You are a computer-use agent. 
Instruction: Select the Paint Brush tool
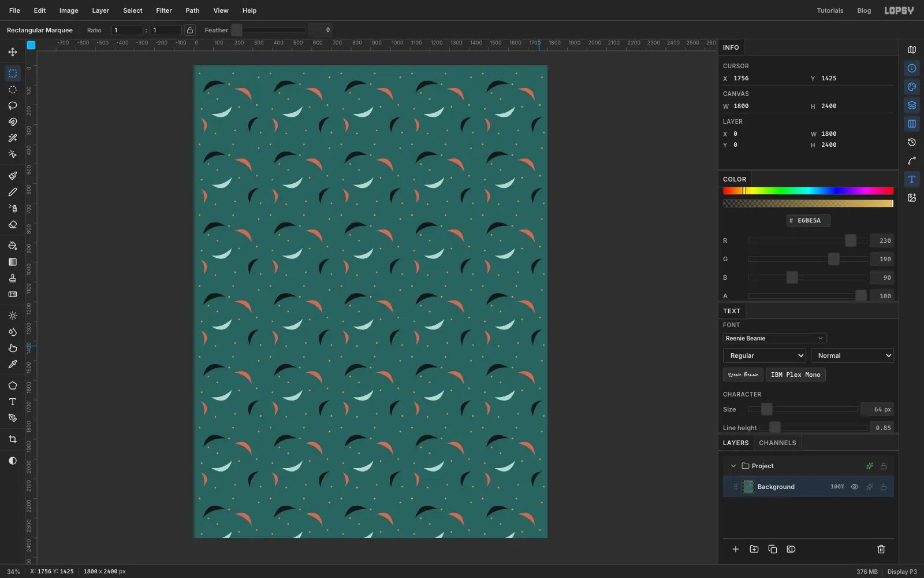tap(13, 176)
